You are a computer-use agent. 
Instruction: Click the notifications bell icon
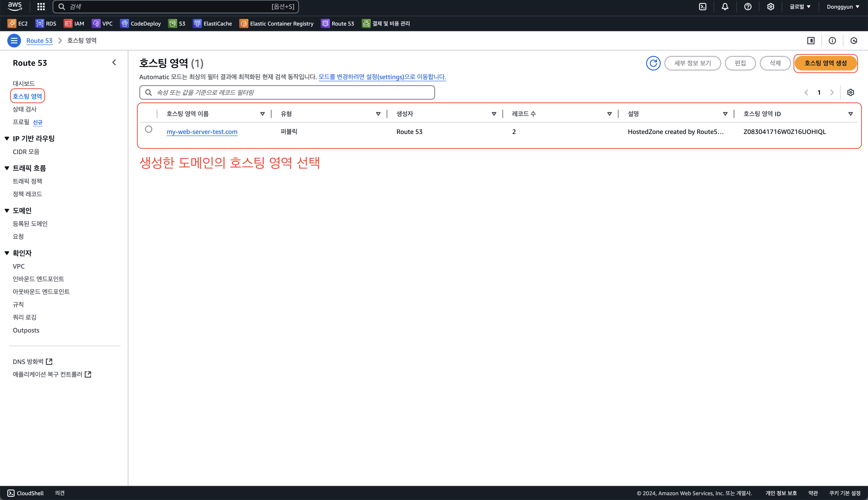pos(725,7)
